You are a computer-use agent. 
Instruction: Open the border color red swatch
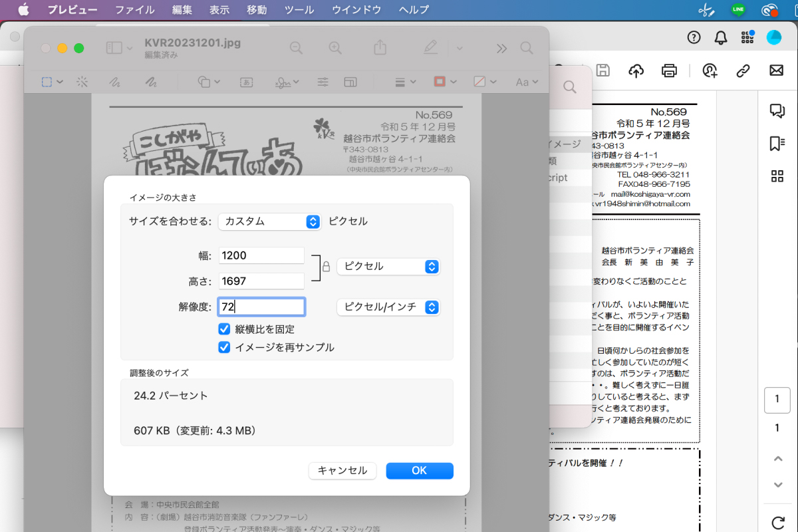pyautogui.click(x=445, y=82)
